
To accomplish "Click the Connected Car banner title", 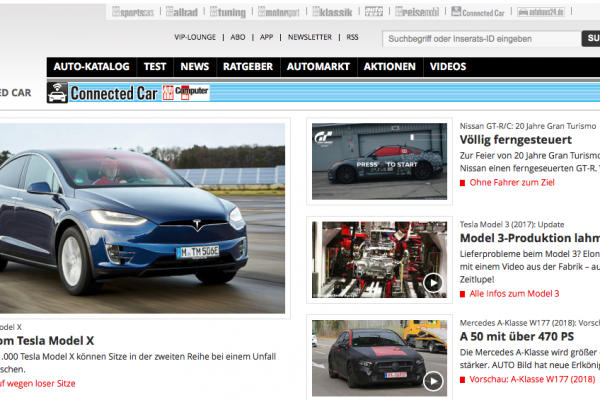I will point(114,93).
